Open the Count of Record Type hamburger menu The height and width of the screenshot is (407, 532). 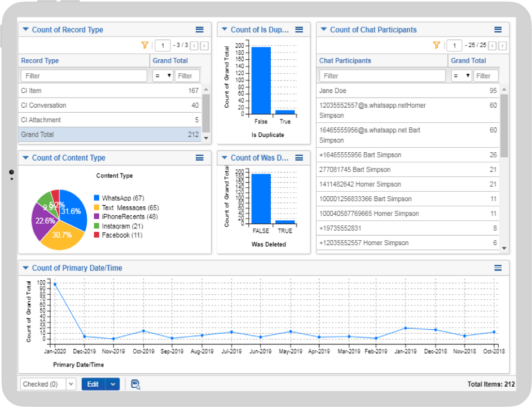point(200,30)
